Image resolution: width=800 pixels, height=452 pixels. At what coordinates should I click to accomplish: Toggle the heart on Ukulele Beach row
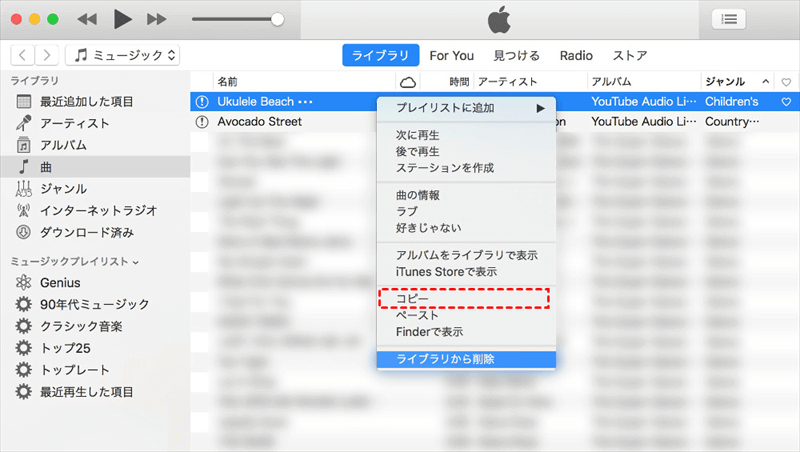click(x=786, y=102)
